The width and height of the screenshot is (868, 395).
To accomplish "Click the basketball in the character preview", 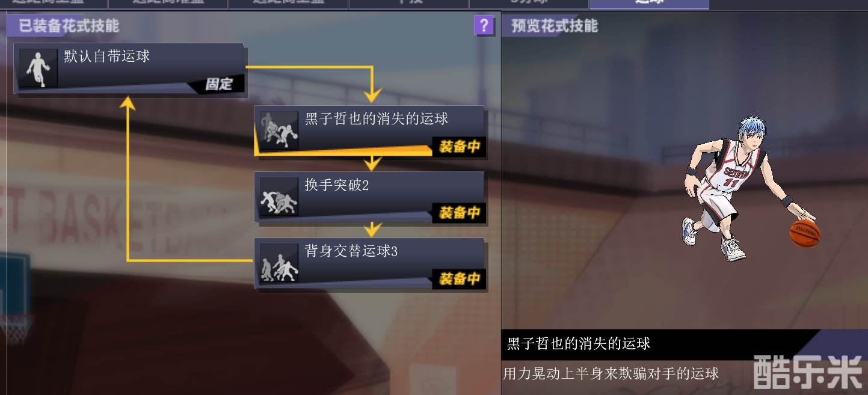I will [804, 233].
